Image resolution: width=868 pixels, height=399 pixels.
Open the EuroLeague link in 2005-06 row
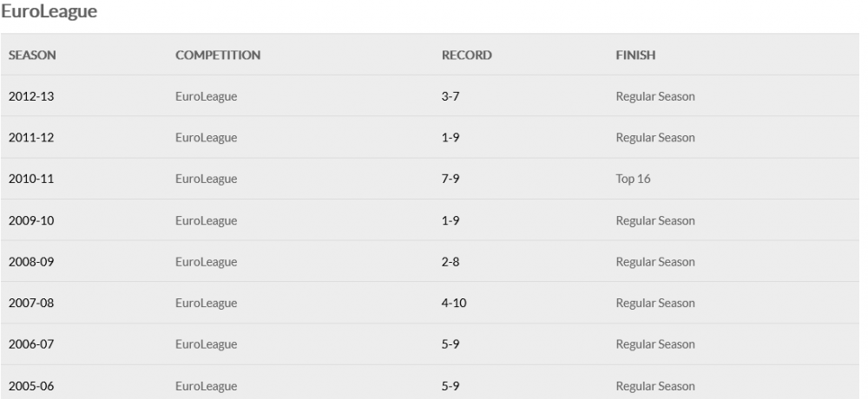206,386
